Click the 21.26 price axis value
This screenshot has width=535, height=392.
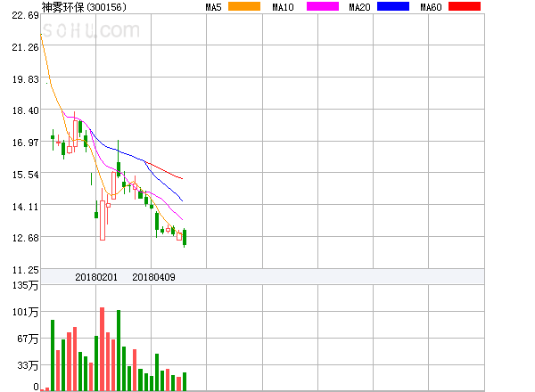(25, 47)
